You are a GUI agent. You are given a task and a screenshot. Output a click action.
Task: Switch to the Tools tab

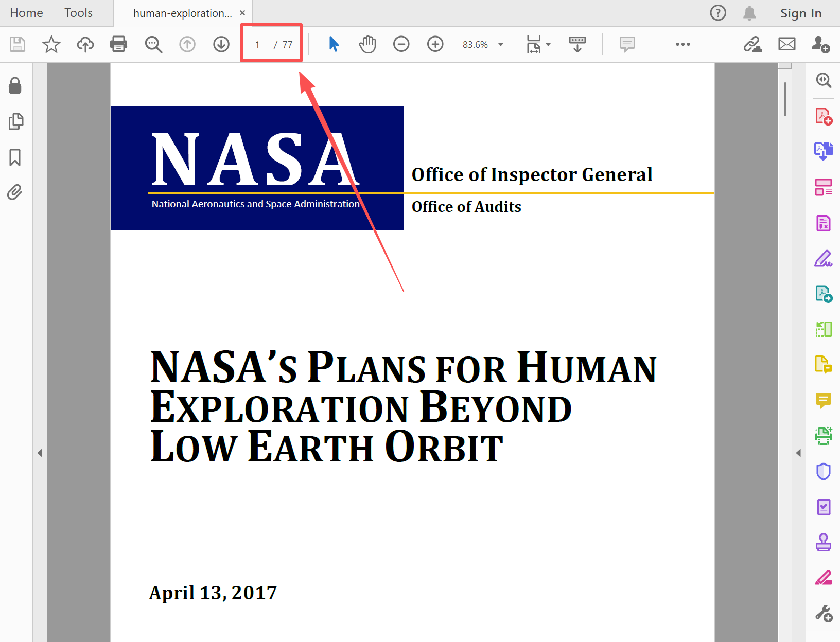click(x=78, y=13)
